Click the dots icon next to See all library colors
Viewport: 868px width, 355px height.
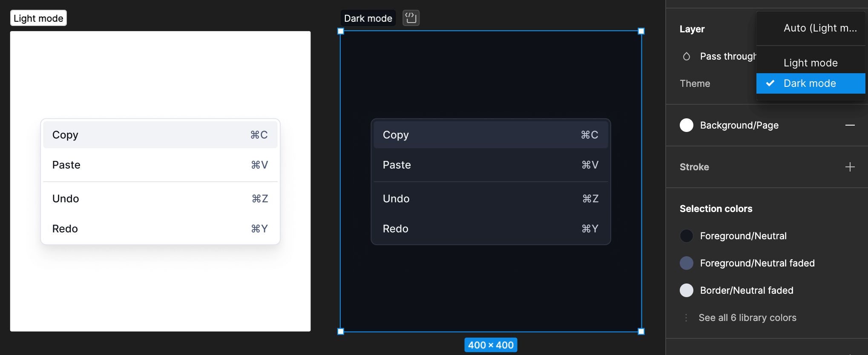[x=686, y=318]
